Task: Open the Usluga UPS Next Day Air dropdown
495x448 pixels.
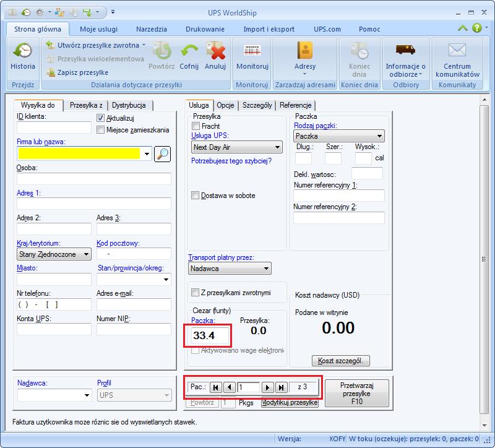Action: coord(277,147)
